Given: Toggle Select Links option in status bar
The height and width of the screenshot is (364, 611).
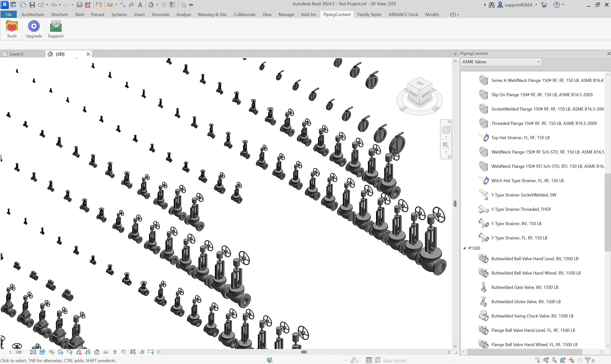Looking at the screenshot, I should point(537,360).
